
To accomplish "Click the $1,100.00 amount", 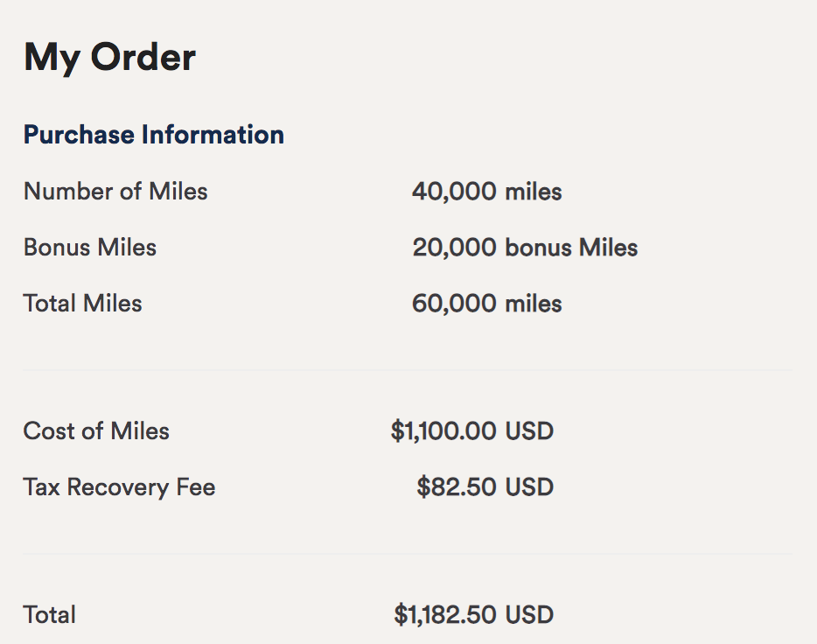I will tap(443, 430).
